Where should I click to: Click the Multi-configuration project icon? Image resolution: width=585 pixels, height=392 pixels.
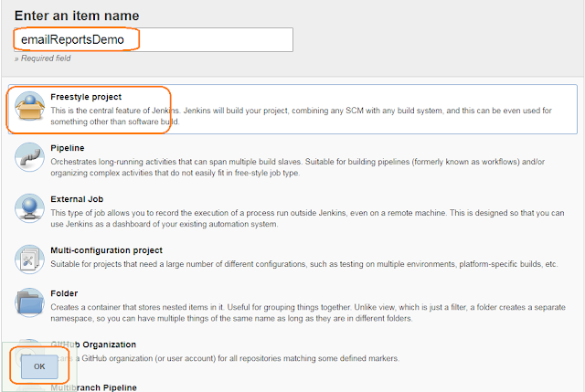pyautogui.click(x=29, y=256)
